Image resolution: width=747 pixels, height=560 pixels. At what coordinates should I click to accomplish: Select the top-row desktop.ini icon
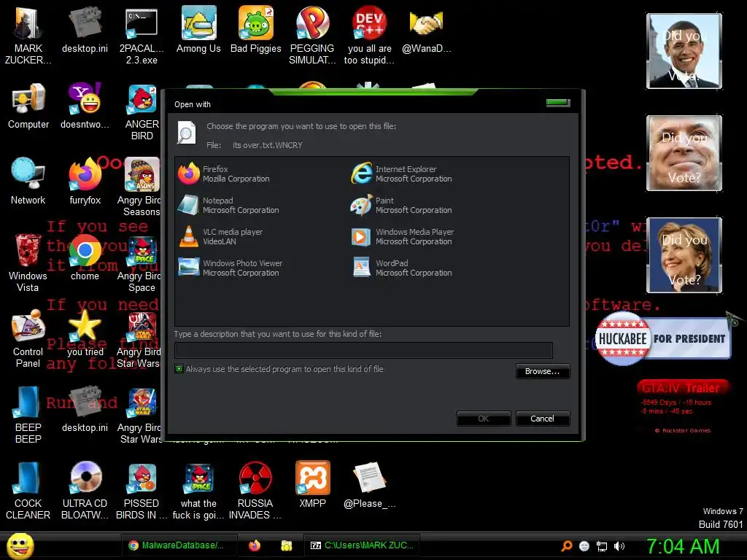tap(85, 30)
